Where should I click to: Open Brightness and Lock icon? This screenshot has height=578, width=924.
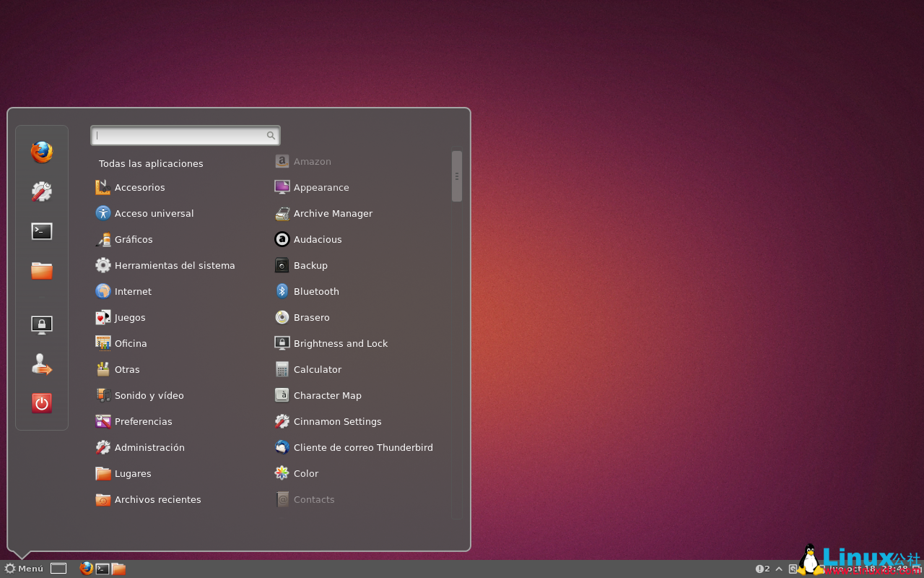(282, 343)
